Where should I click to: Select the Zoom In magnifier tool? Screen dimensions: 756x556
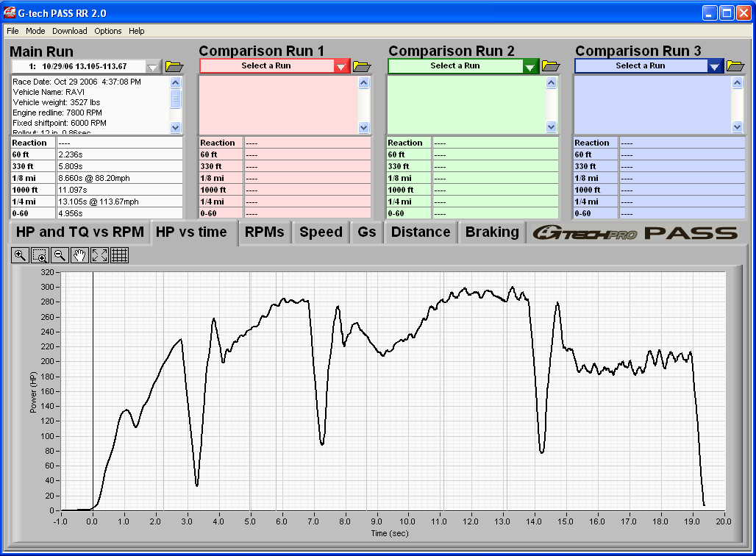[x=20, y=255]
